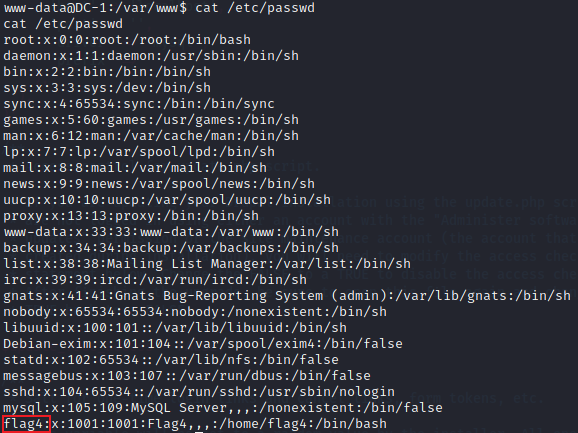Viewport: 578px width, 433px height.
Task: Click the /home/flag4 path text
Action: click(x=263, y=424)
